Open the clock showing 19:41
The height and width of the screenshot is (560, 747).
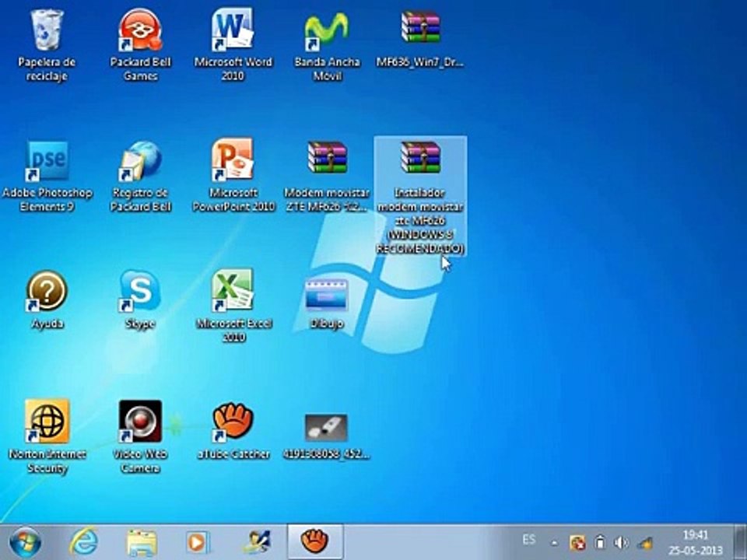click(x=696, y=542)
